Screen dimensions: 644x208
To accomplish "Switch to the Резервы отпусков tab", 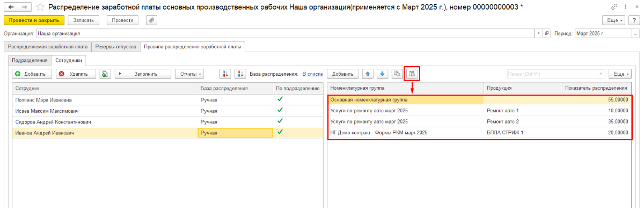I will (115, 47).
